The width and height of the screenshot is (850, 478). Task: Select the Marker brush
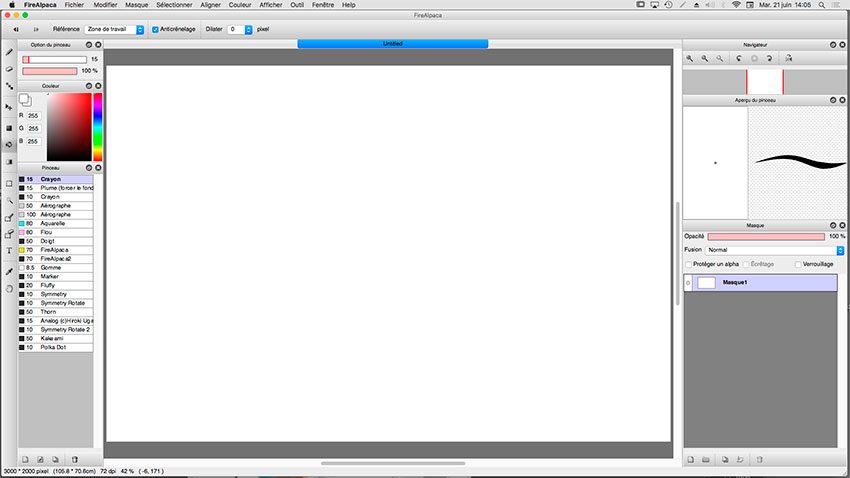click(56, 276)
